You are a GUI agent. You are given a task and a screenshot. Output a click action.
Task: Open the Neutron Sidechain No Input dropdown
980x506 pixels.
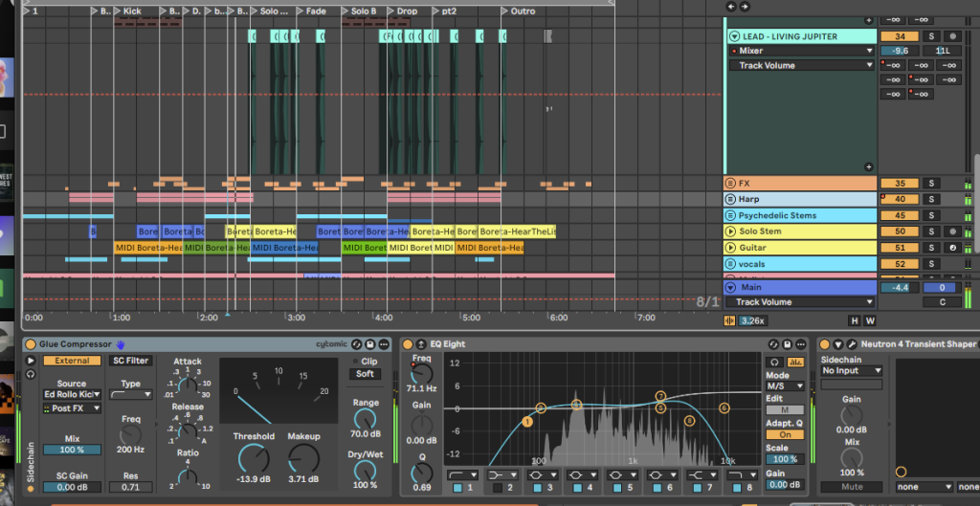851,370
